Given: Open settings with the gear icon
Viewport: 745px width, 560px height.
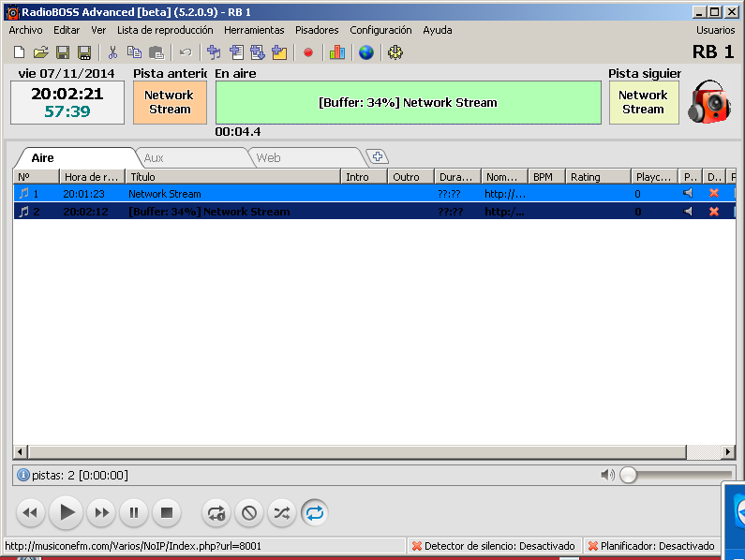Looking at the screenshot, I should click(x=395, y=52).
